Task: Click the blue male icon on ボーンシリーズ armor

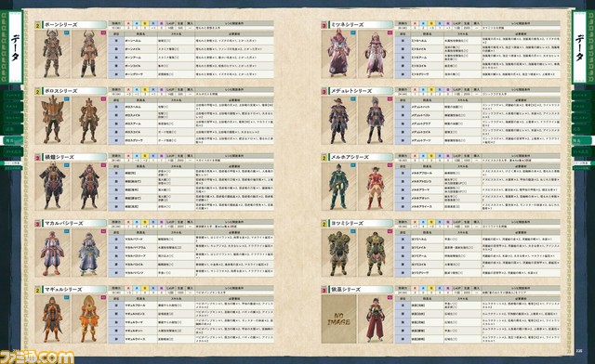Action: (x=67, y=33)
